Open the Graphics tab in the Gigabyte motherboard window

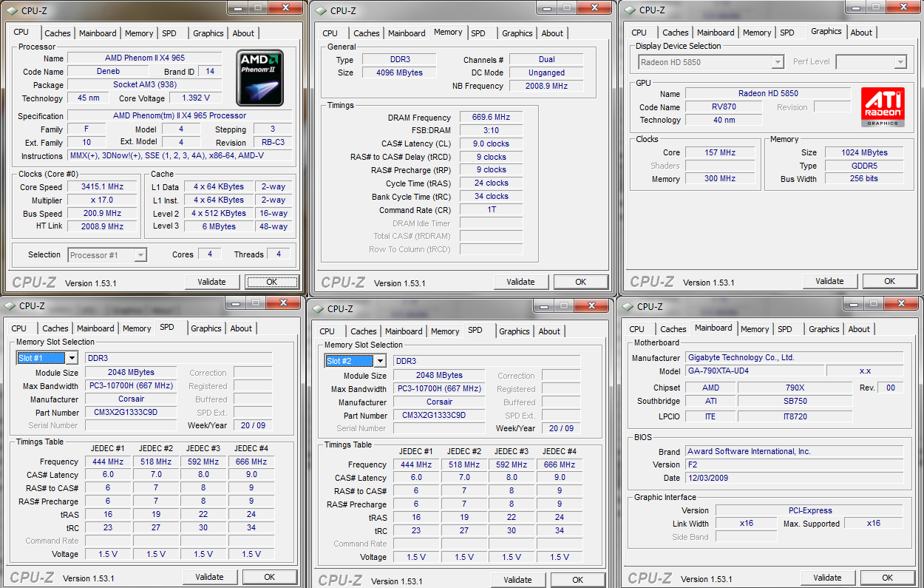pyautogui.click(x=824, y=329)
